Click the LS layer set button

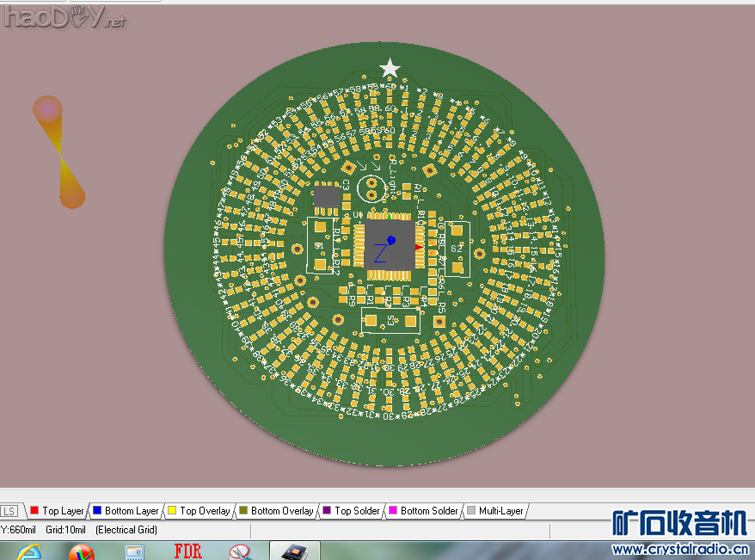9,511
